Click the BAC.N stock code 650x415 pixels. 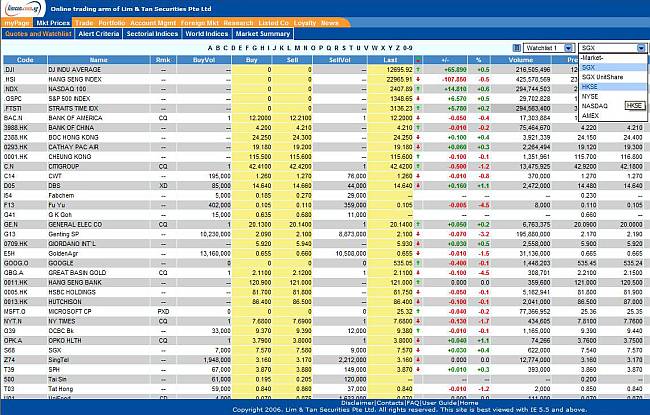12,118
